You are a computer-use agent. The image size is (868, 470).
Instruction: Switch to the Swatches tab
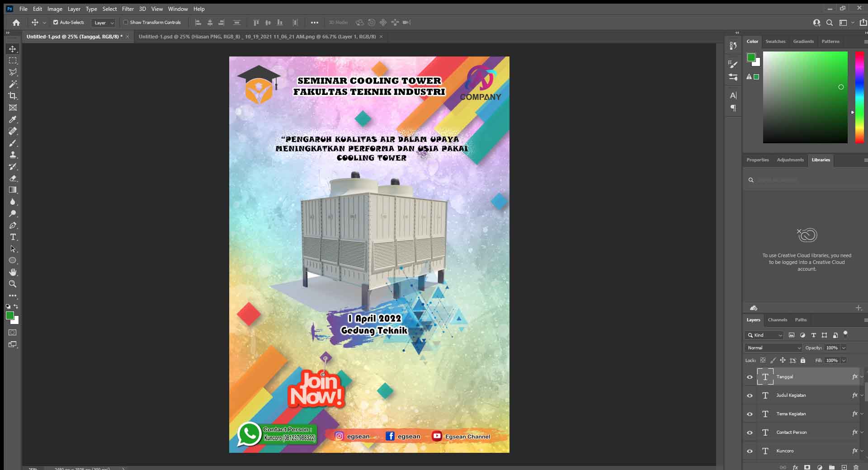click(775, 41)
